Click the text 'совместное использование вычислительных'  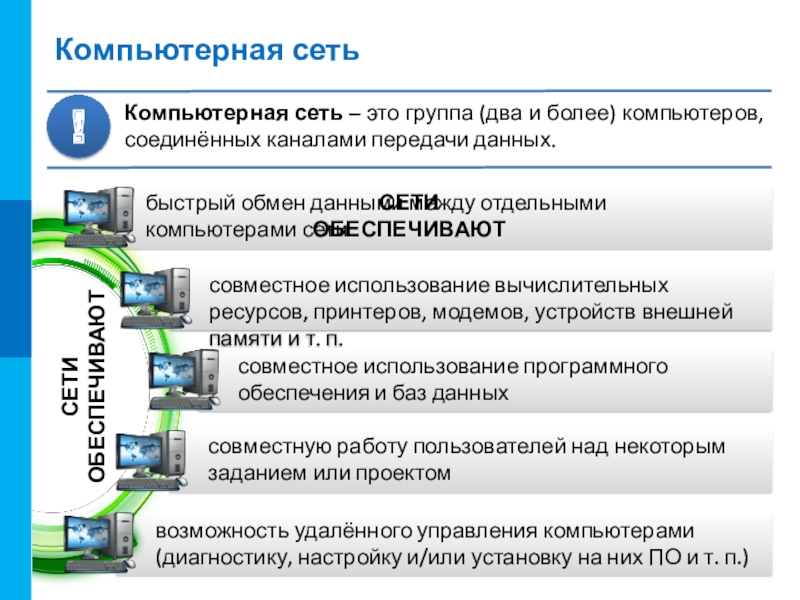tap(439, 285)
